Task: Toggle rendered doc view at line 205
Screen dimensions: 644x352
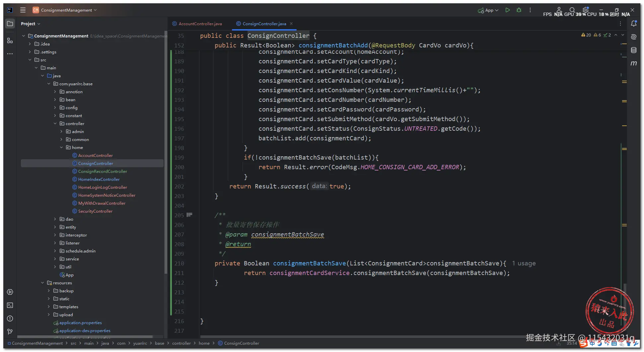Action: [189, 215]
